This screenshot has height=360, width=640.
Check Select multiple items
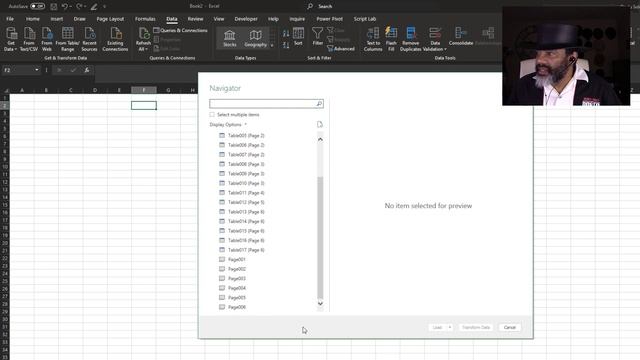(x=212, y=115)
